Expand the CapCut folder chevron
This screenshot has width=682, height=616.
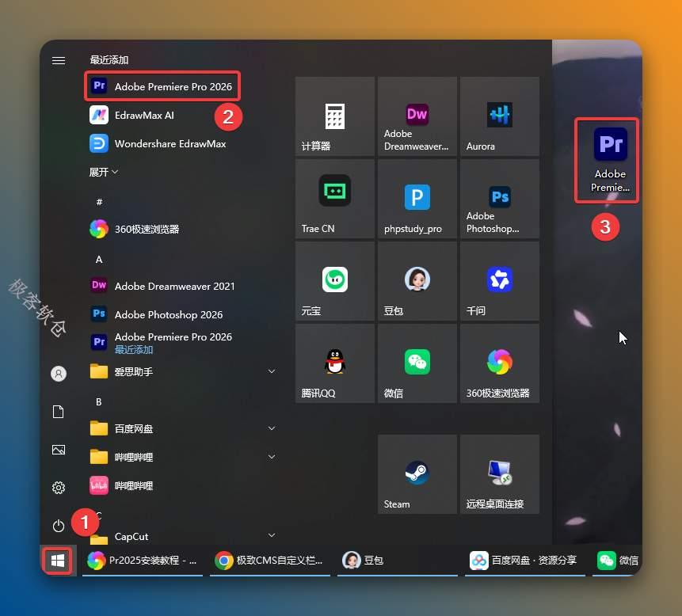pos(272,535)
